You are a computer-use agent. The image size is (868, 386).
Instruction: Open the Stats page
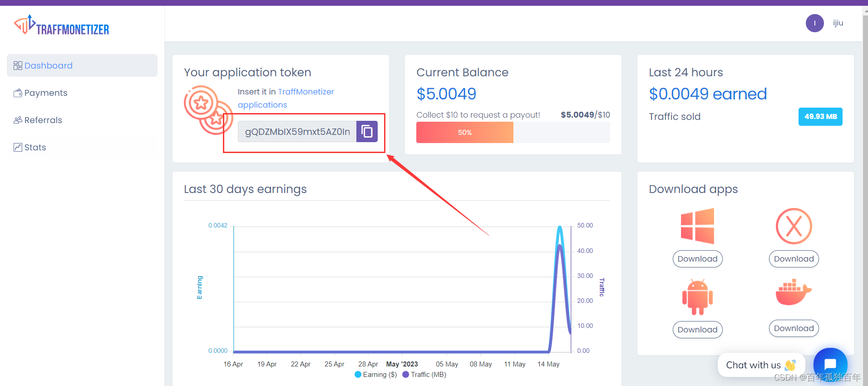coord(82,147)
